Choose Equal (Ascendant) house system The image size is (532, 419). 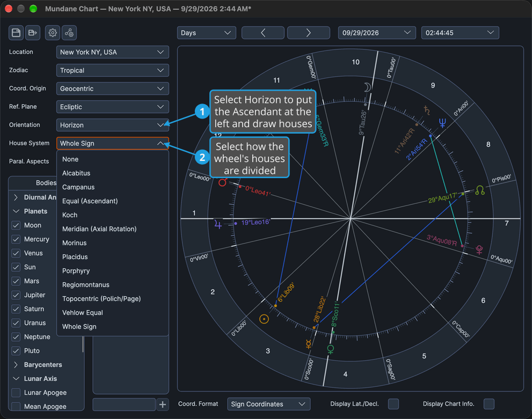(113, 201)
